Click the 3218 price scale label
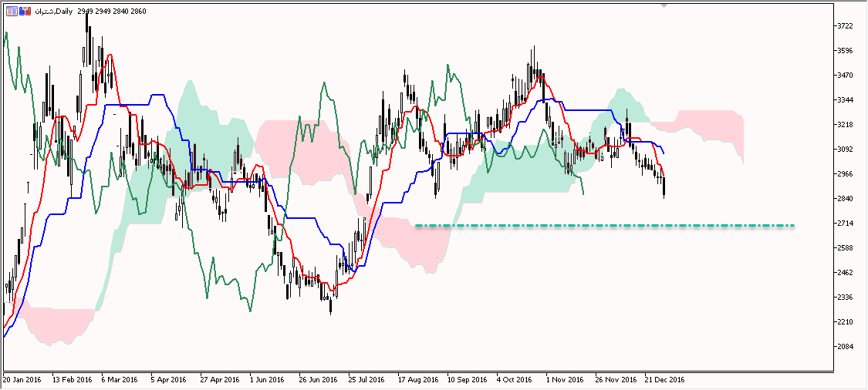This screenshot has width=868, height=390. (846, 125)
